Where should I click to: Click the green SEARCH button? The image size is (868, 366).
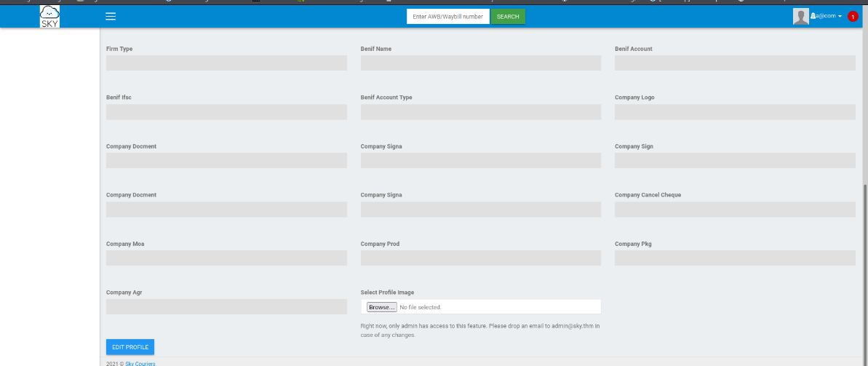tap(508, 17)
